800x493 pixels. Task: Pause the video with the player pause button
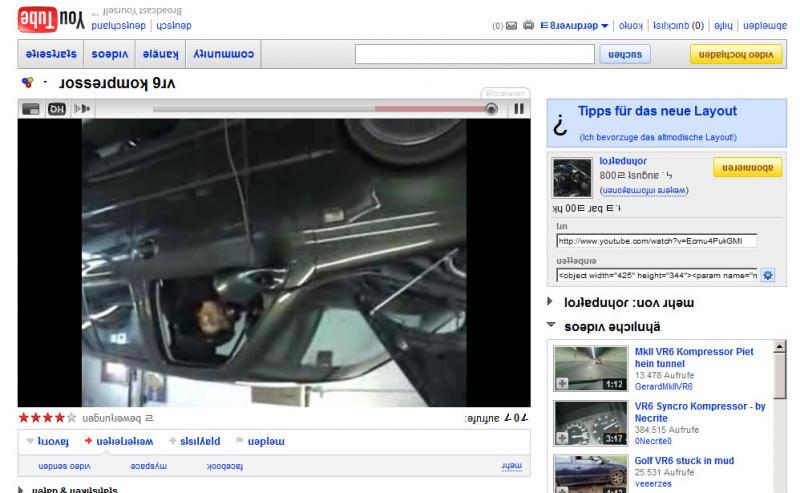(518, 109)
